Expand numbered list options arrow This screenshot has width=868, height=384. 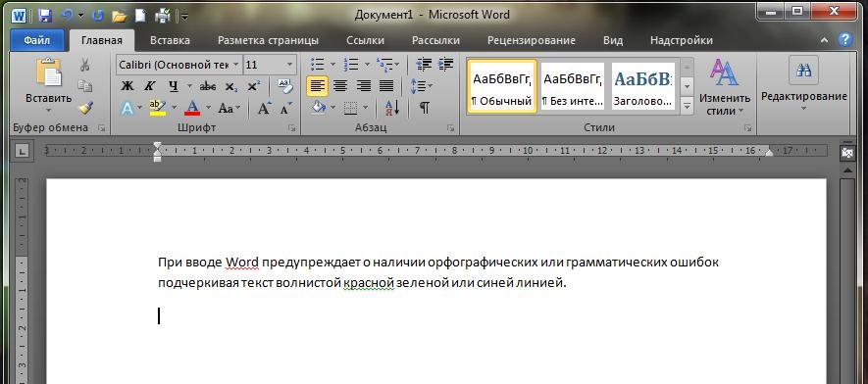point(367,65)
